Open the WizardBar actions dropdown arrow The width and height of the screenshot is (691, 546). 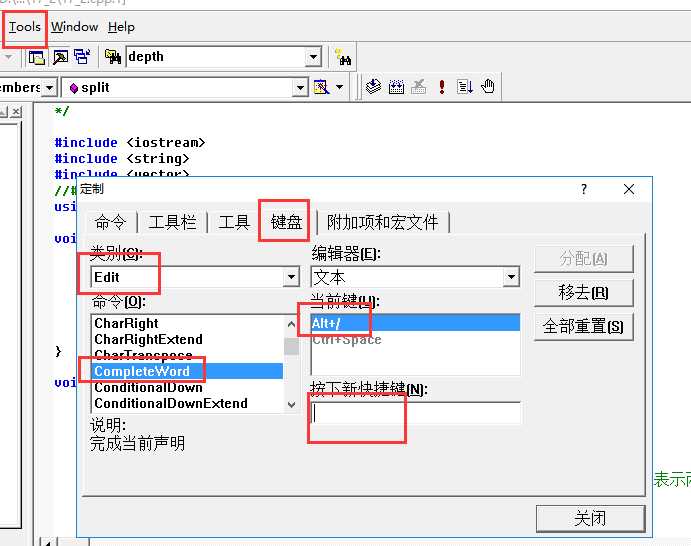point(339,87)
